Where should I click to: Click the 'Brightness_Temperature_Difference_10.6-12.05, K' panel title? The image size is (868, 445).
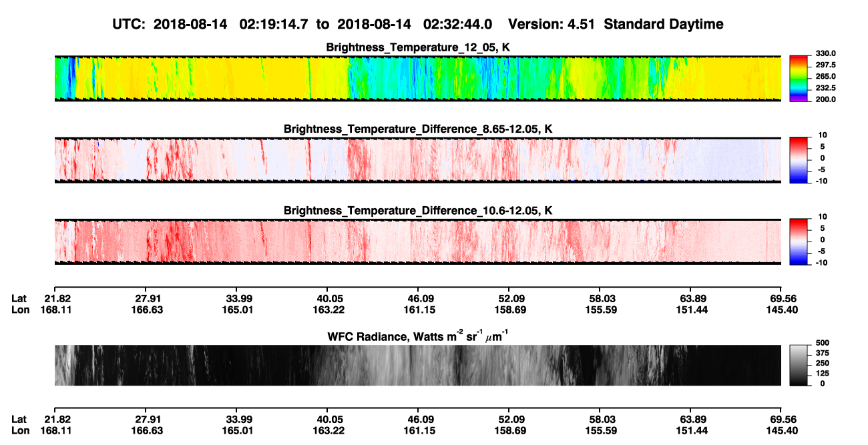[418, 210]
